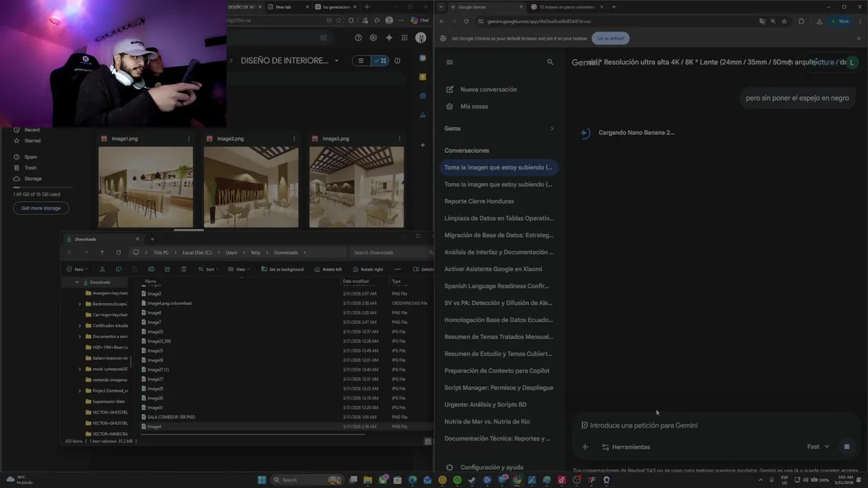Screen dimensions: 868x488
Task: Open DISEÑO DE INTERIORE folder dropdown arrow
Action: pyautogui.click(x=336, y=61)
